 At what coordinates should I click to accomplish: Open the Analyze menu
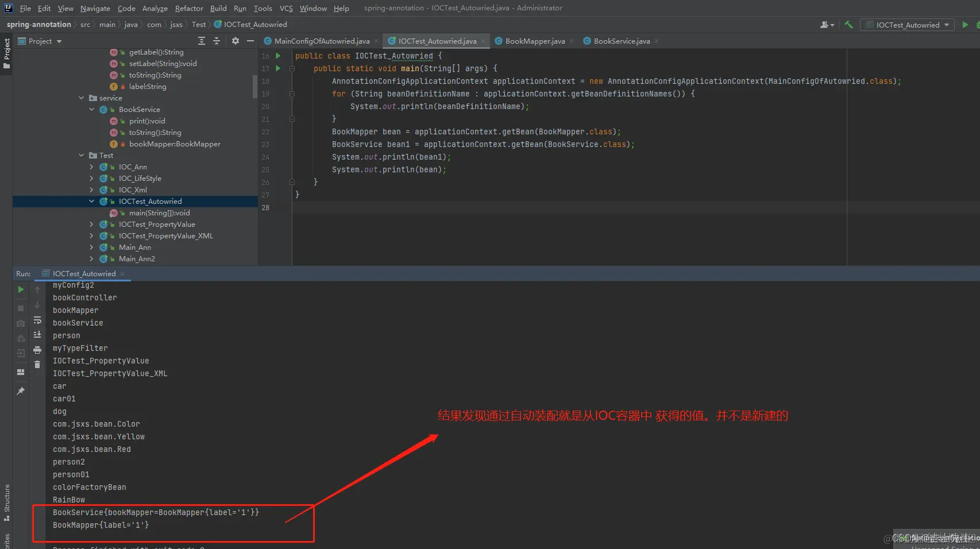pyautogui.click(x=155, y=8)
